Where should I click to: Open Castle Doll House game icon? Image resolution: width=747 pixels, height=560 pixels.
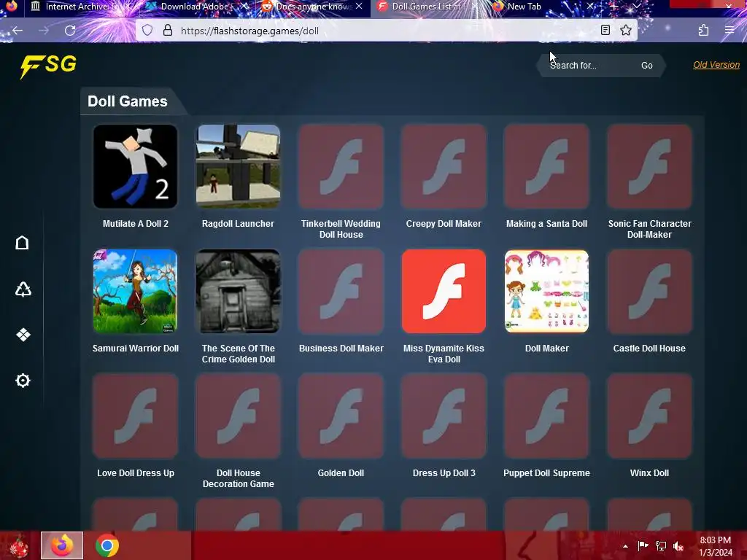click(649, 291)
